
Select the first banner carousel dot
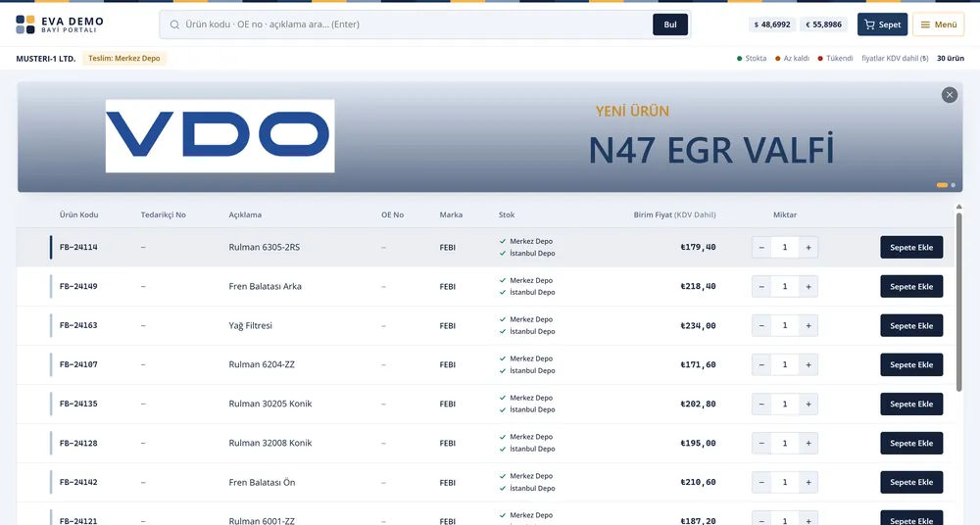[x=942, y=185]
